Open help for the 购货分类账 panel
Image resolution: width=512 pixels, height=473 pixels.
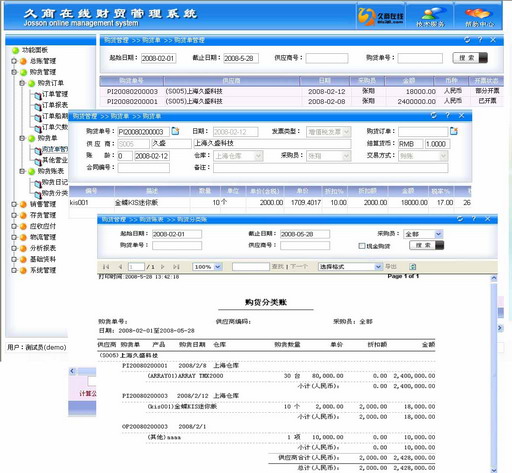click(x=474, y=219)
